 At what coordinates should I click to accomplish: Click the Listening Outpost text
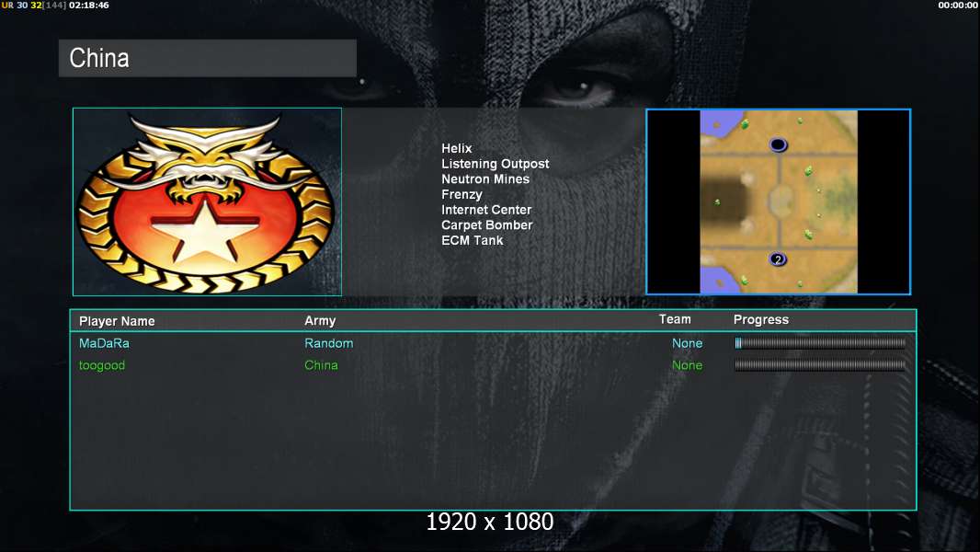tap(495, 164)
